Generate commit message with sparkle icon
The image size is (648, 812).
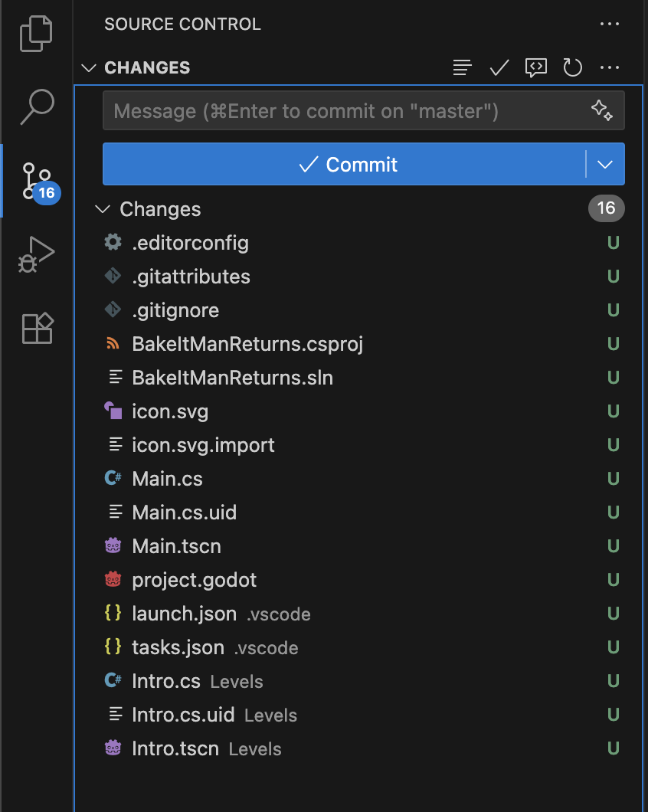(601, 110)
